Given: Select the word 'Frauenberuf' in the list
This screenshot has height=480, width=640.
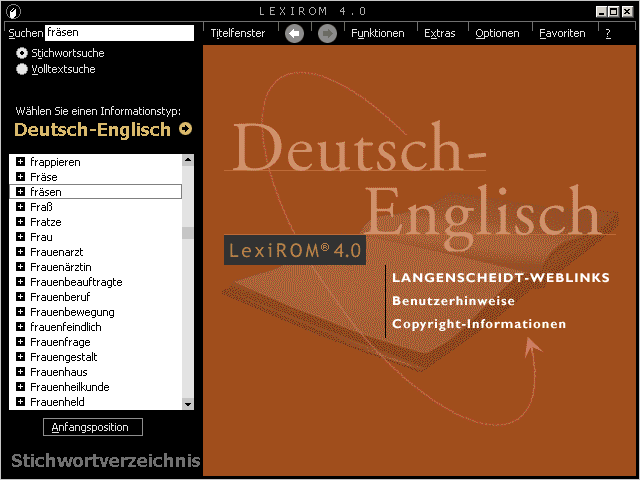Looking at the screenshot, I should pyautogui.click(x=60, y=297).
